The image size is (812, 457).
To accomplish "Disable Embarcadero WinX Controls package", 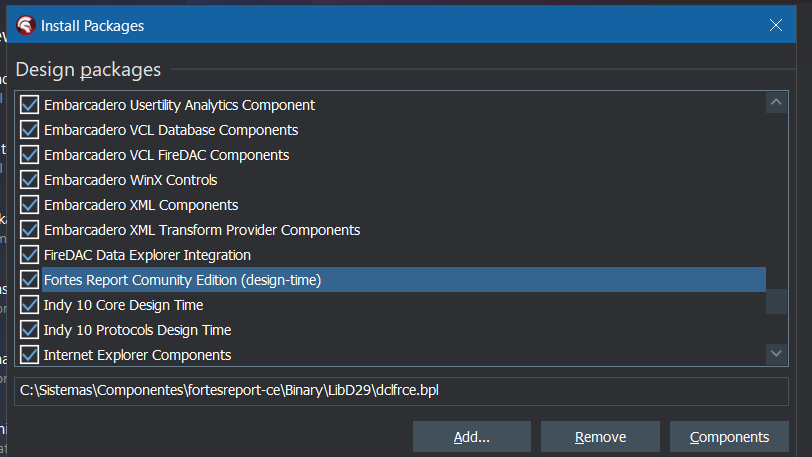I will pyautogui.click(x=30, y=180).
